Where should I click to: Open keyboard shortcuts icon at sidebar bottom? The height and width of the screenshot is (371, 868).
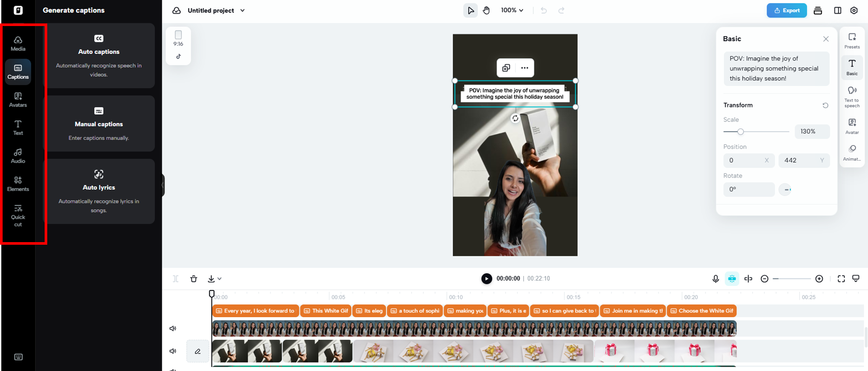18,357
